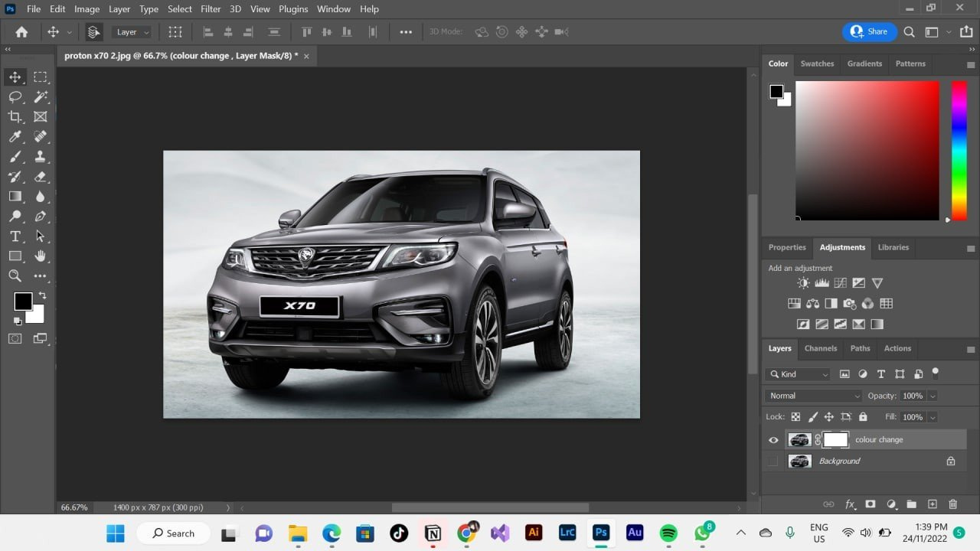The height and width of the screenshot is (551, 980).
Task: Switch to the Channels tab
Action: (x=820, y=348)
